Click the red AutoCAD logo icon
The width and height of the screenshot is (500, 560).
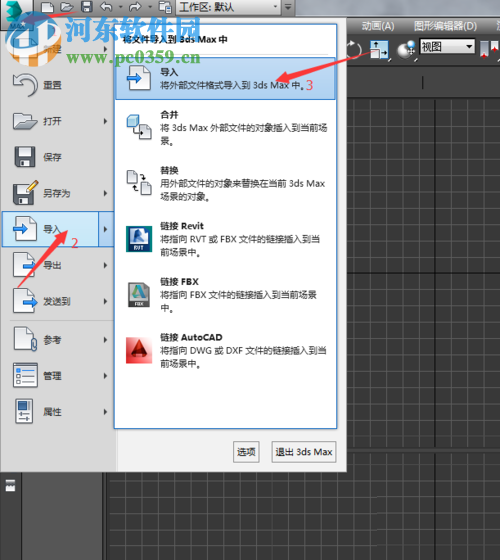tap(139, 350)
